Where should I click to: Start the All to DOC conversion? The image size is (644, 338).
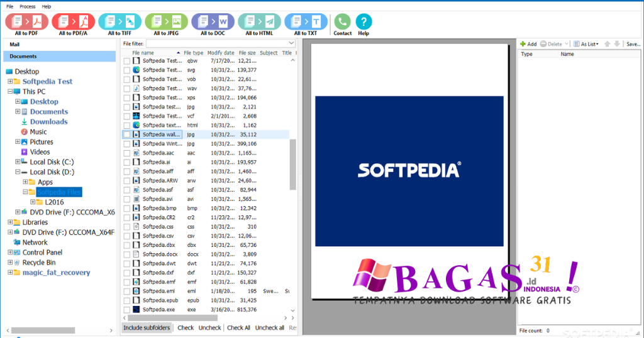coord(213,25)
